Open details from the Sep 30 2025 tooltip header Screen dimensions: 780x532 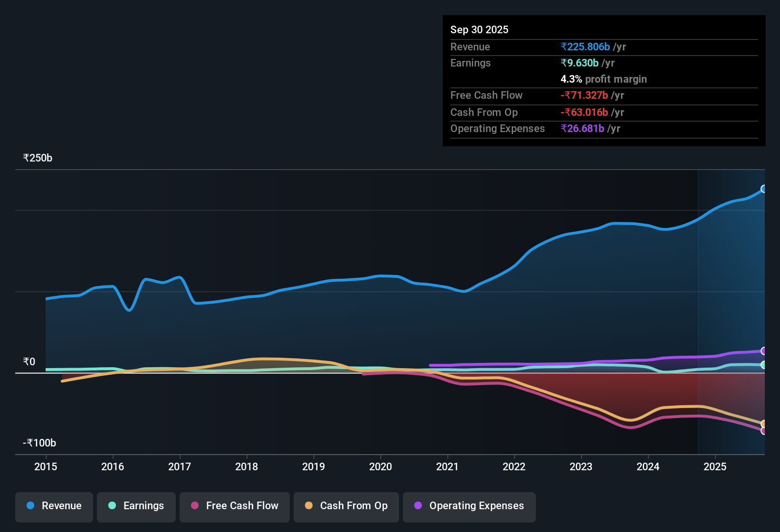[479, 29]
